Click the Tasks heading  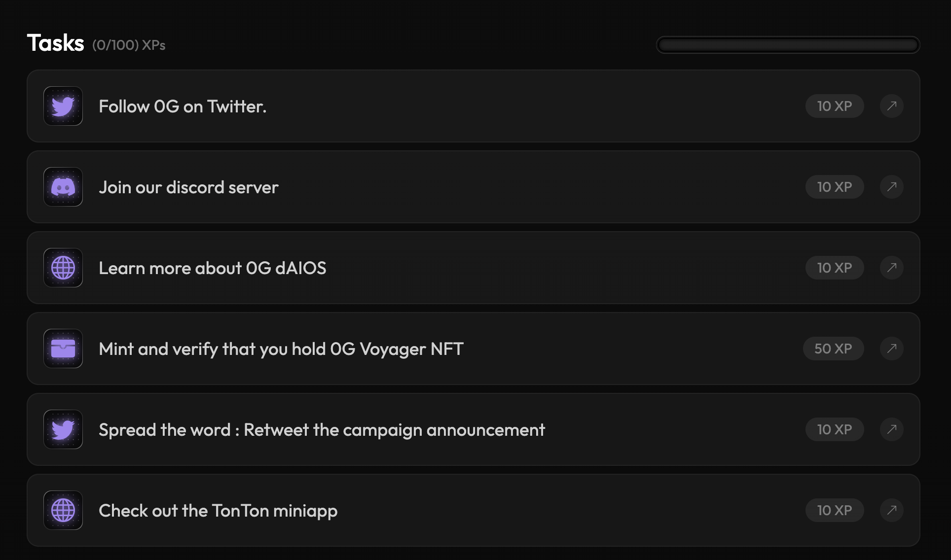pyautogui.click(x=55, y=43)
